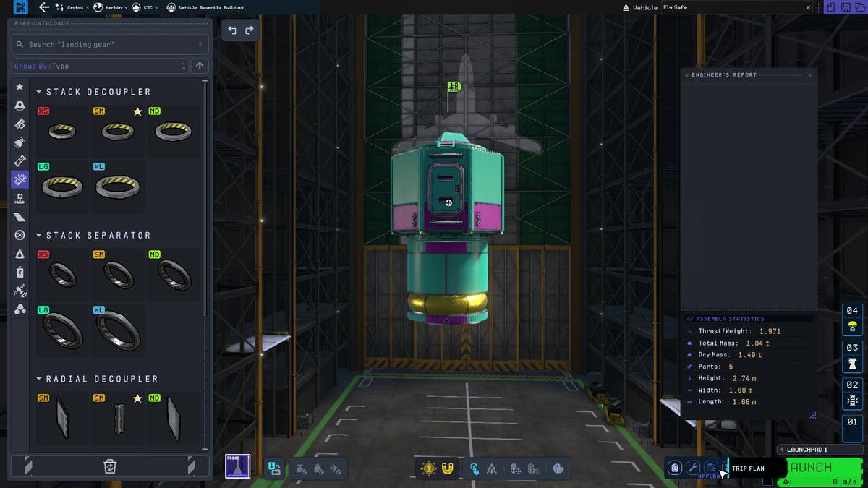Pick the XL stack separator part
This screenshot has width=868, height=488.
click(117, 330)
